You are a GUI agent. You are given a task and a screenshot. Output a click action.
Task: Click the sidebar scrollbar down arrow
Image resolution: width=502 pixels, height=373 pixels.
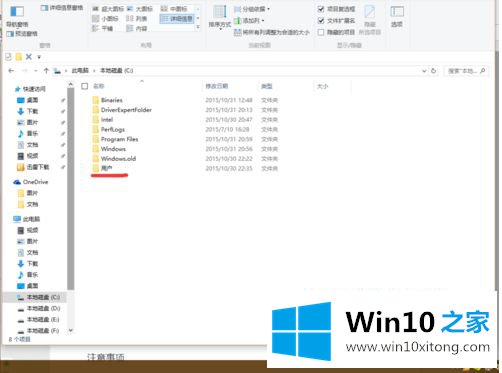(x=70, y=330)
